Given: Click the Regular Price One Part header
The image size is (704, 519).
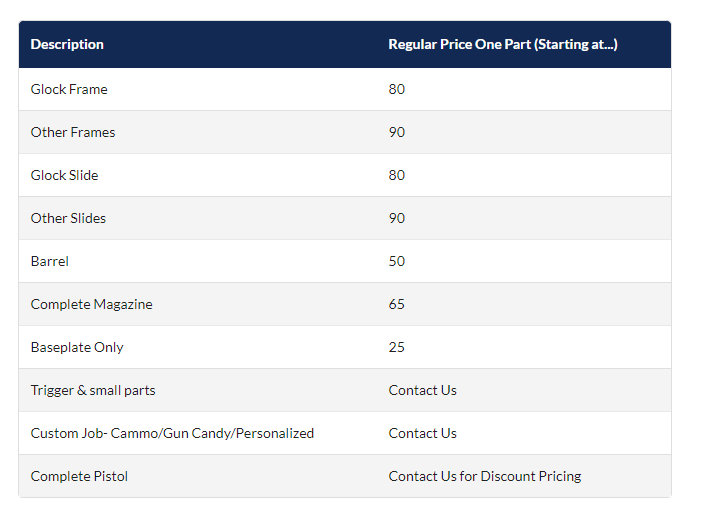Looking at the screenshot, I should coord(502,45).
